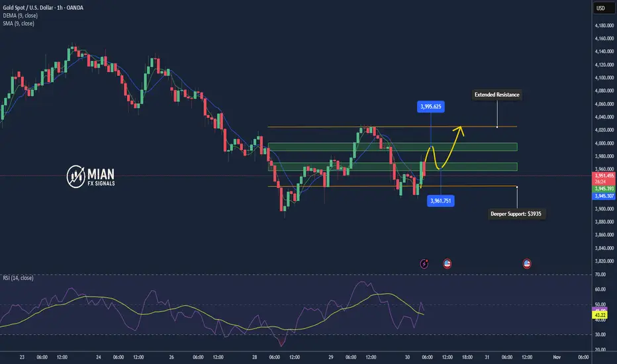617x364 pixels.
Task: Click the blue 3,945.307 price tag
Action: click(x=604, y=196)
